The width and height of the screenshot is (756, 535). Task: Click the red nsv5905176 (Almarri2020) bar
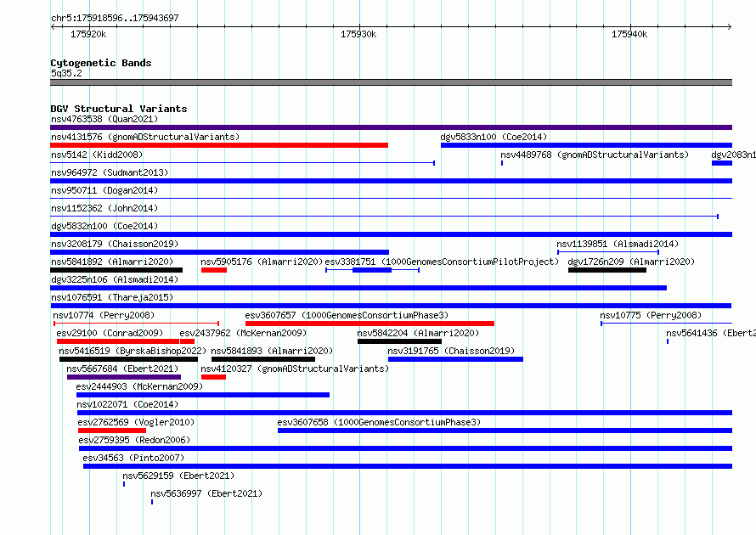(x=214, y=270)
